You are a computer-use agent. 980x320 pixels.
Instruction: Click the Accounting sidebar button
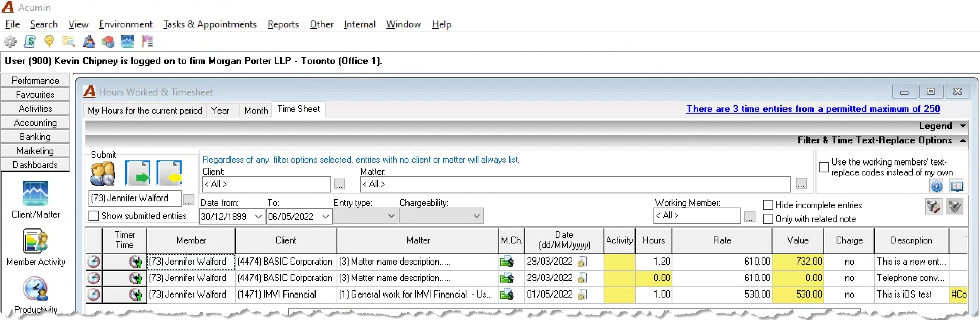[35, 123]
